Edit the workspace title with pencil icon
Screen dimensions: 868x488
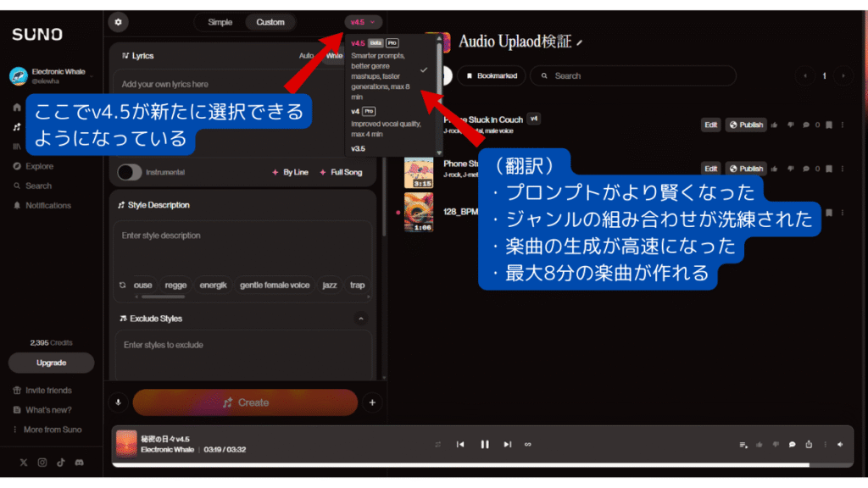pyautogui.click(x=579, y=42)
